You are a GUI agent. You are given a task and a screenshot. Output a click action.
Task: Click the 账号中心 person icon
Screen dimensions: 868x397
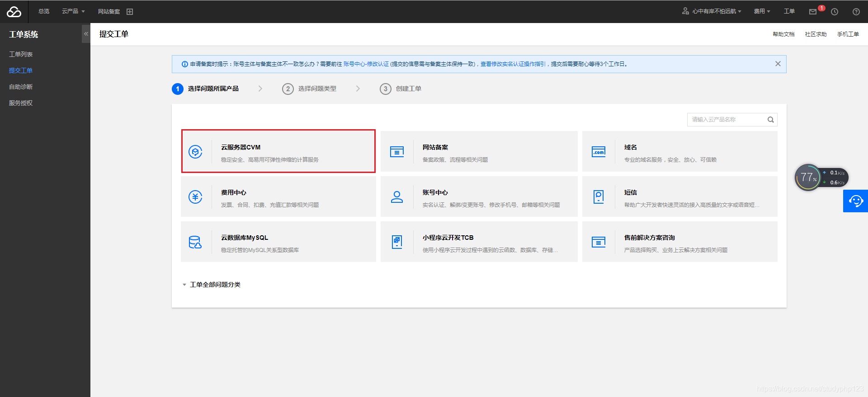pos(397,197)
